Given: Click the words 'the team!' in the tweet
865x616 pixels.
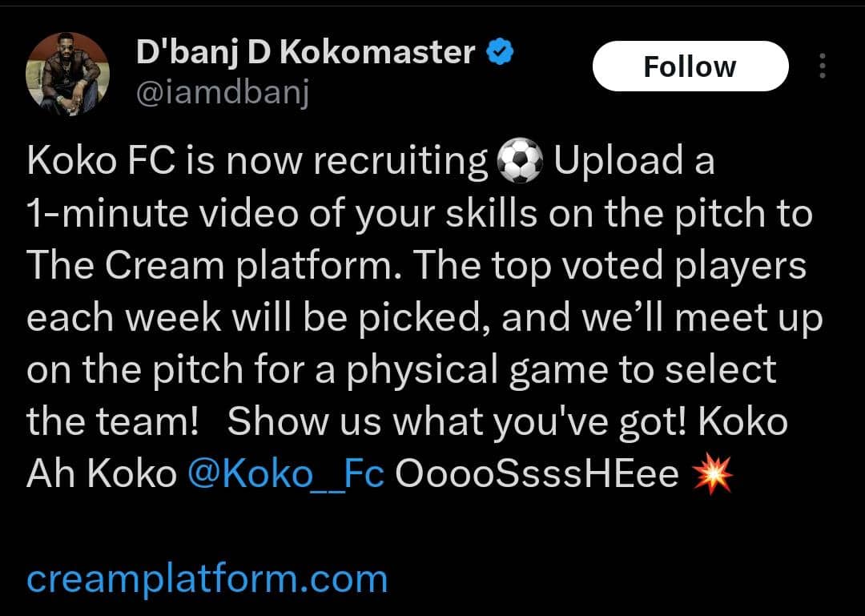Looking at the screenshot, I should coord(112,422).
